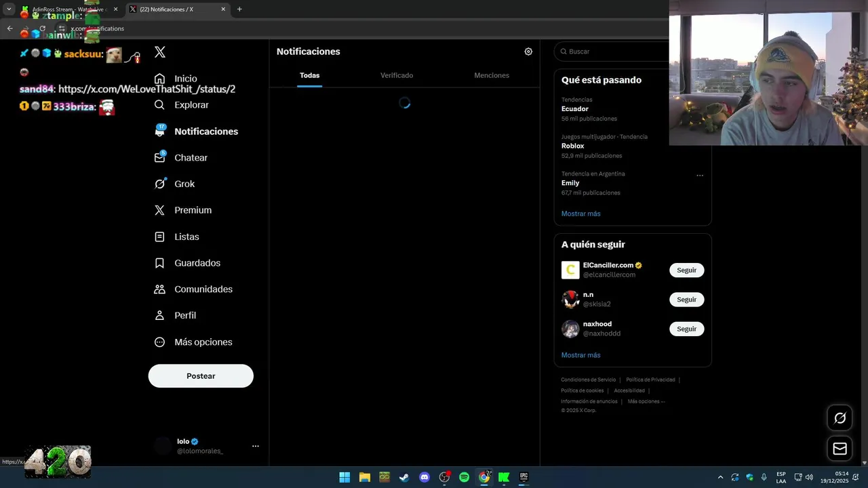Expand Más opciones menu

[194, 342]
